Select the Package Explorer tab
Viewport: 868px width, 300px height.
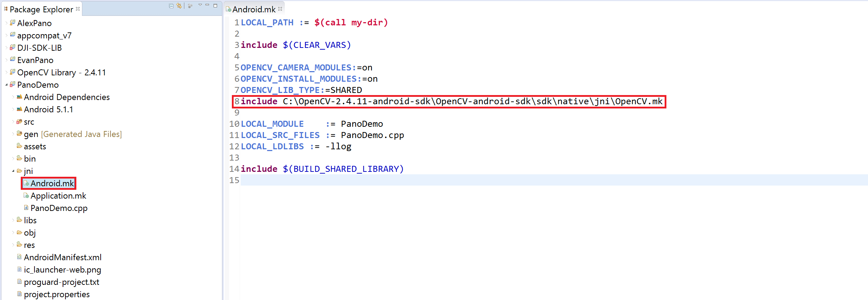(x=41, y=10)
